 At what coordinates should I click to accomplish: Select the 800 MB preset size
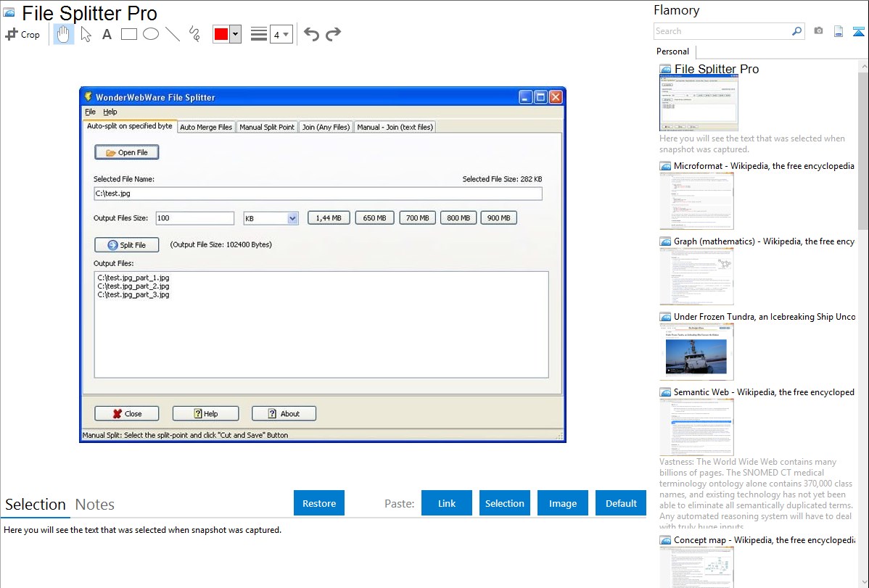tap(458, 218)
